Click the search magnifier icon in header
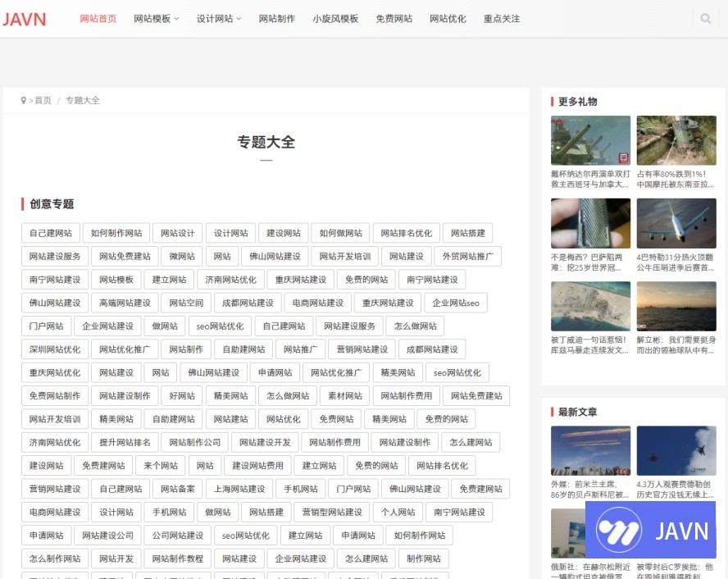This screenshot has height=579, width=728. tap(705, 19)
